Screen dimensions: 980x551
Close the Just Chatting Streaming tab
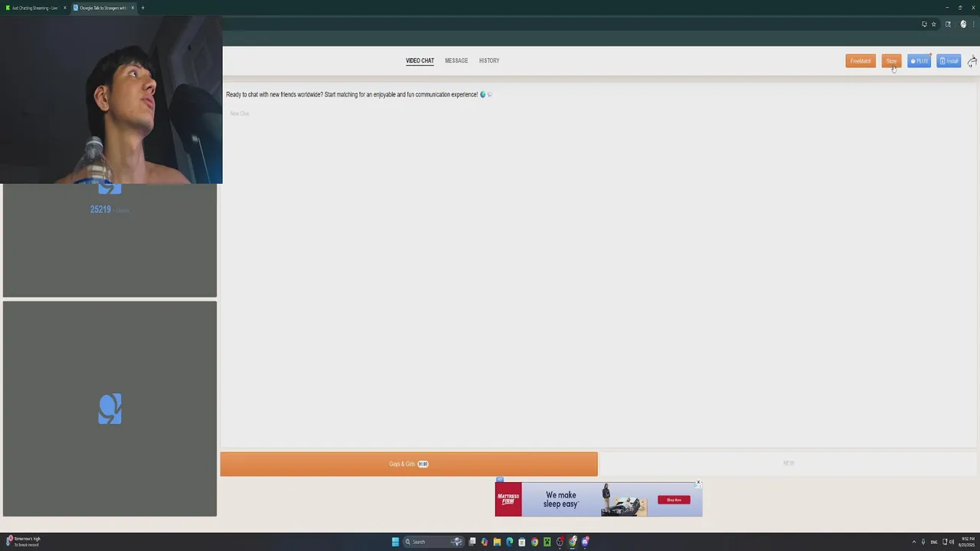click(x=64, y=8)
